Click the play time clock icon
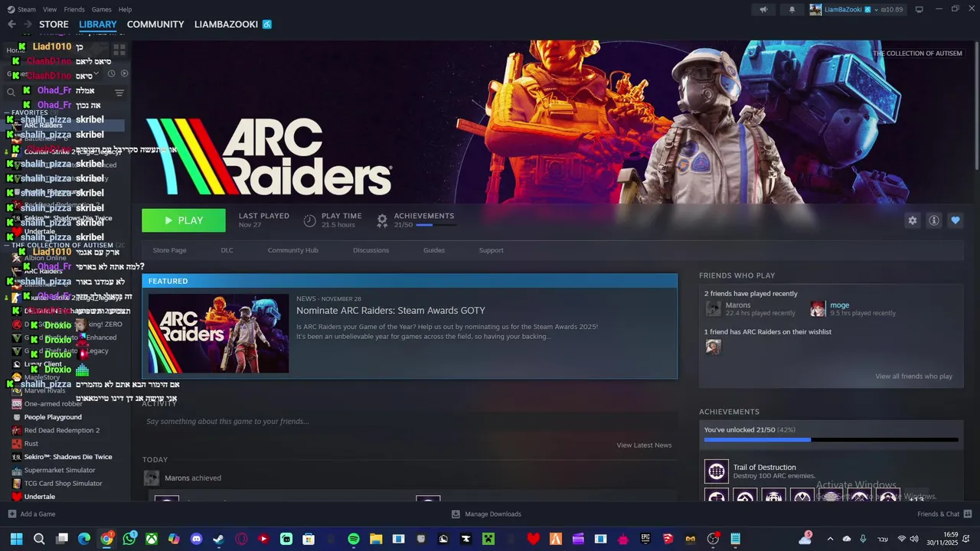Image resolution: width=980 pixels, height=551 pixels. point(309,220)
